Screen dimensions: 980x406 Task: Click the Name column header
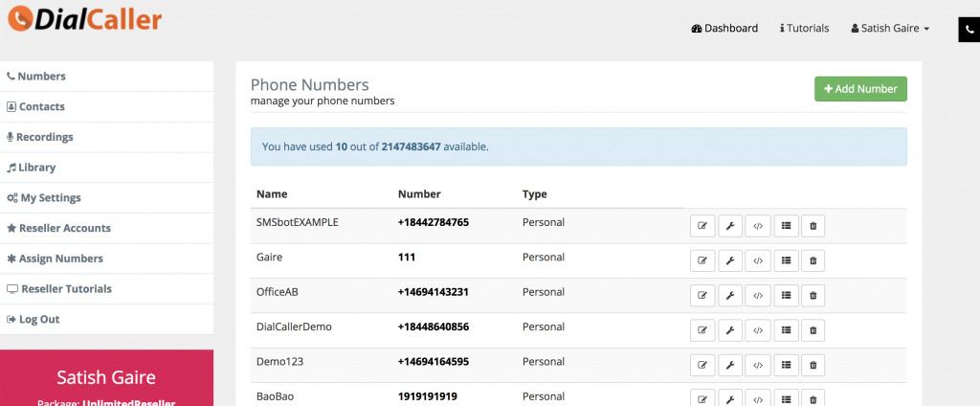[272, 194]
